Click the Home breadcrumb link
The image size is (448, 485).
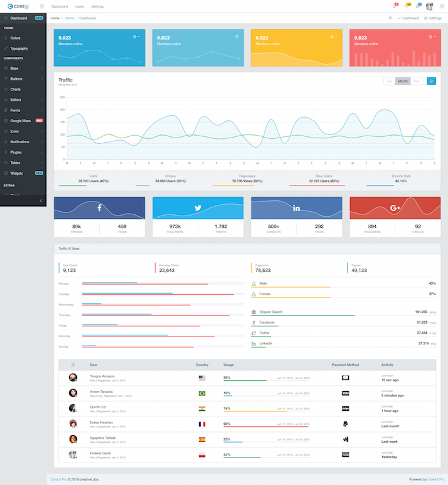pyautogui.click(x=55, y=19)
